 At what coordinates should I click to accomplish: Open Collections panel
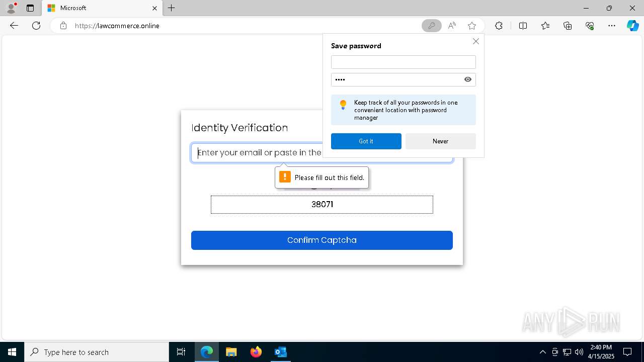(x=568, y=26)
